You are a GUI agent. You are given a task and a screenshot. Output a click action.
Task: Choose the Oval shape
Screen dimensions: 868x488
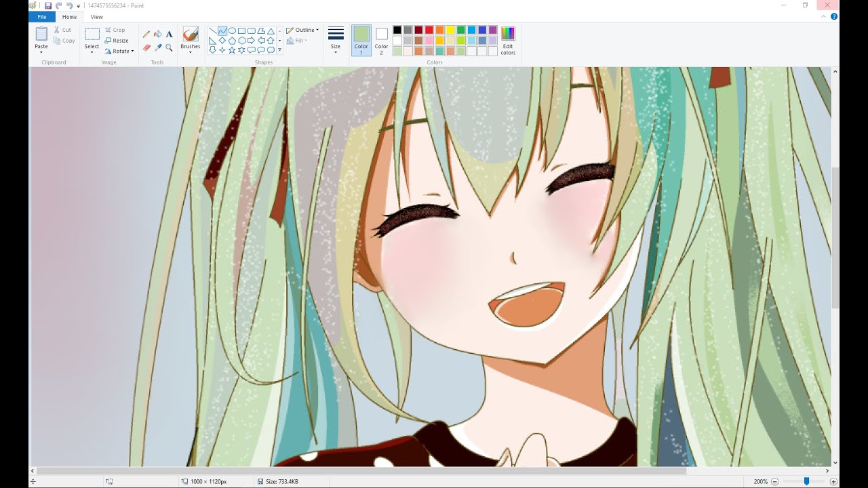click(x=232, y=30)
